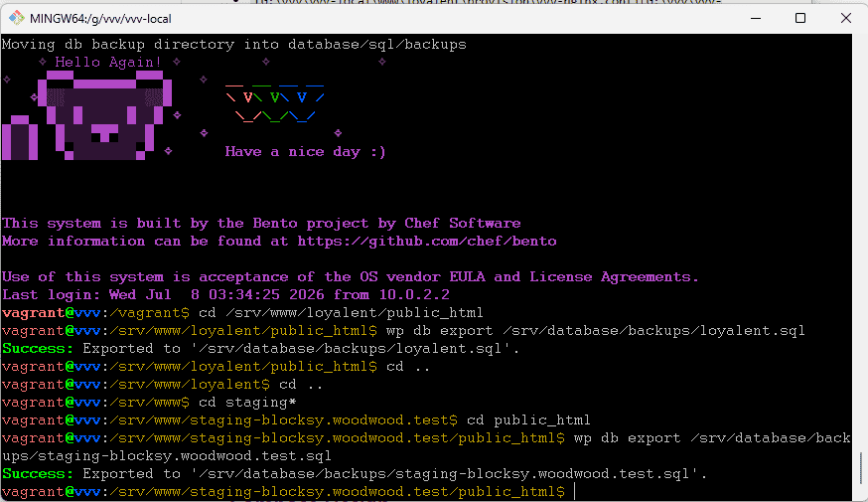This screenshot has width=868, height=502.
Task: Click the 'Last login' timestamp line
Action: pyautogui.click(x=225, y=295)
